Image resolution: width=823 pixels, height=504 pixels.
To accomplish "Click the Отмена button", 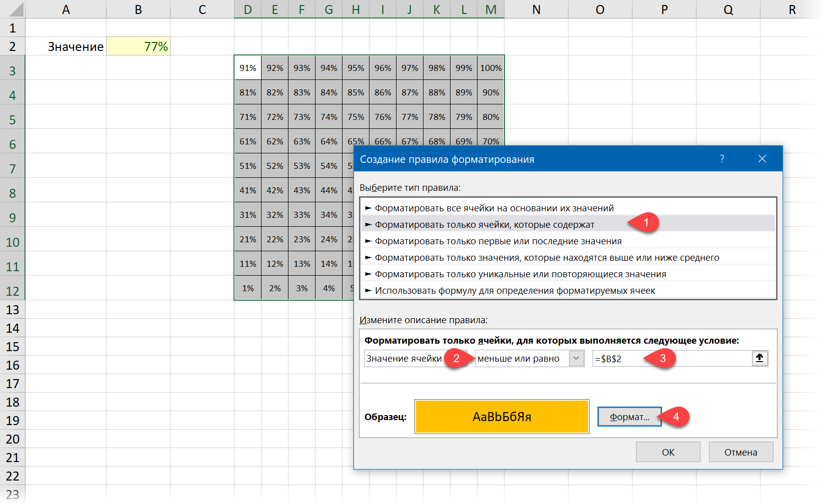I will coord(740,452).
